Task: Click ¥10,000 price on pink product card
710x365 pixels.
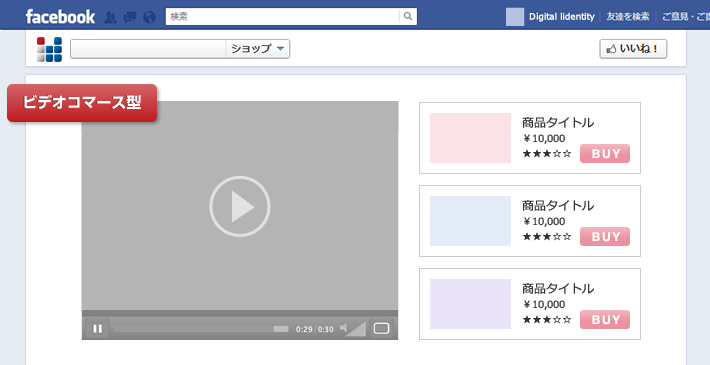Action: pyautogui.click(x=544, y=139)
